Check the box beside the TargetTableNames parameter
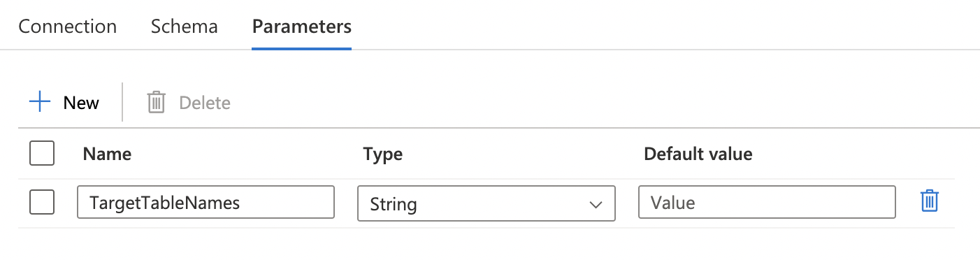The image size is (980, 260). click(42, 203)
